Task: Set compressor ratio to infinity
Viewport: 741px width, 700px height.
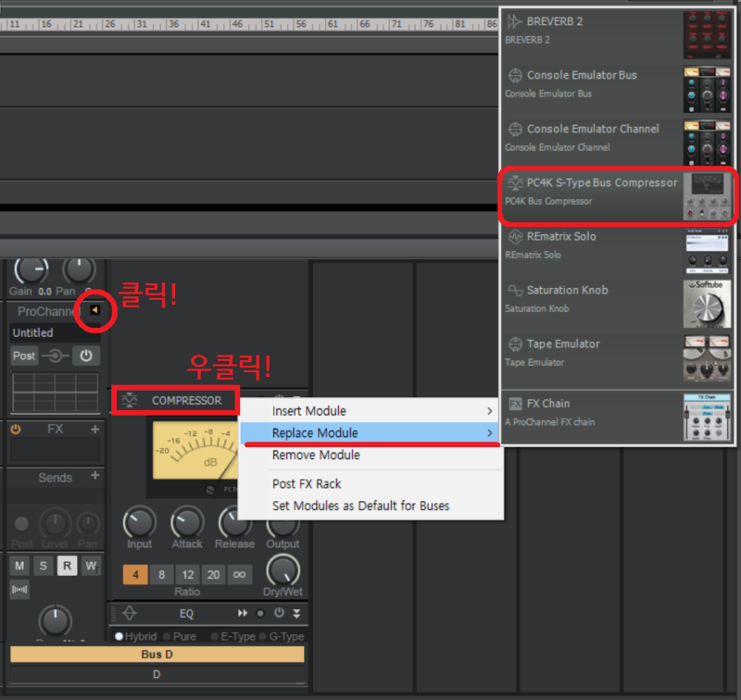Action: click(x=239, y=574)
